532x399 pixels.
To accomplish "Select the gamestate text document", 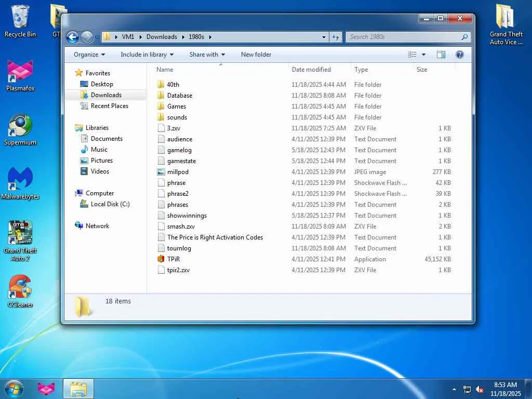I will (x=181, y=161).
